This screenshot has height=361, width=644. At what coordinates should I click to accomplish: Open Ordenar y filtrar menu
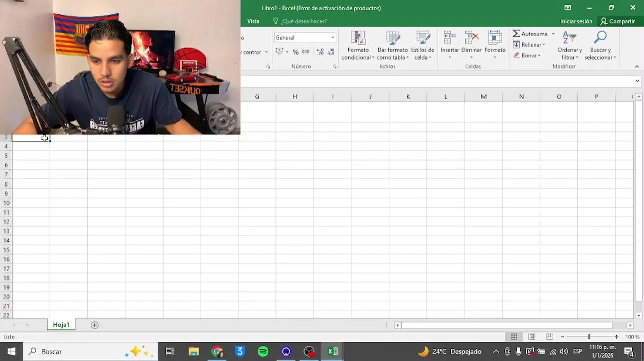tap(570, 45)
